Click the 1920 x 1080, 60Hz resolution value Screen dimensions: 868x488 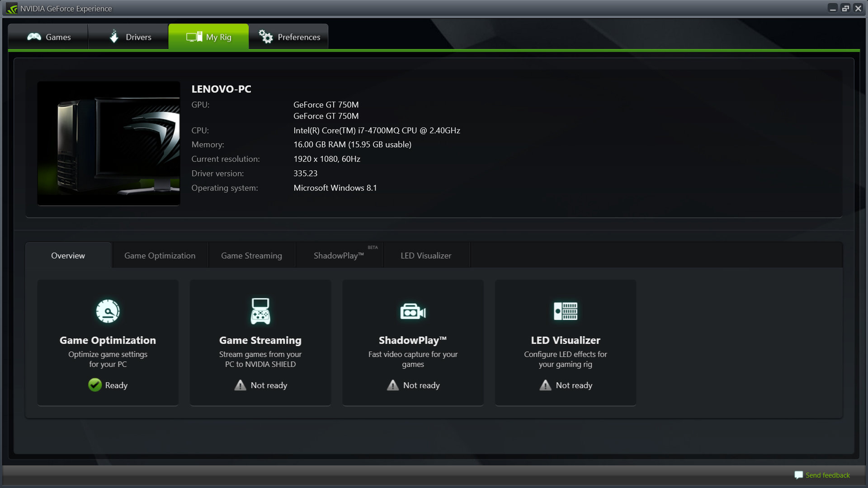tap(327, 159)
